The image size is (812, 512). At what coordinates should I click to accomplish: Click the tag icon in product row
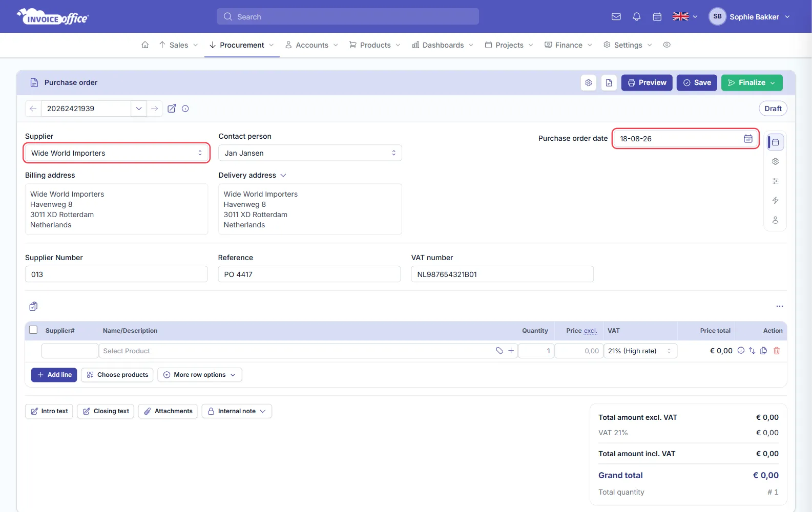pyautogui.click(x=499, y=351)
